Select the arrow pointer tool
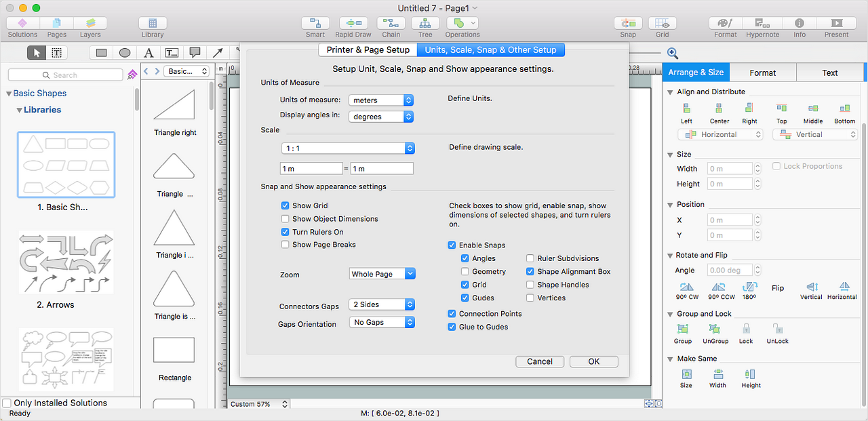 click(37, 52)
